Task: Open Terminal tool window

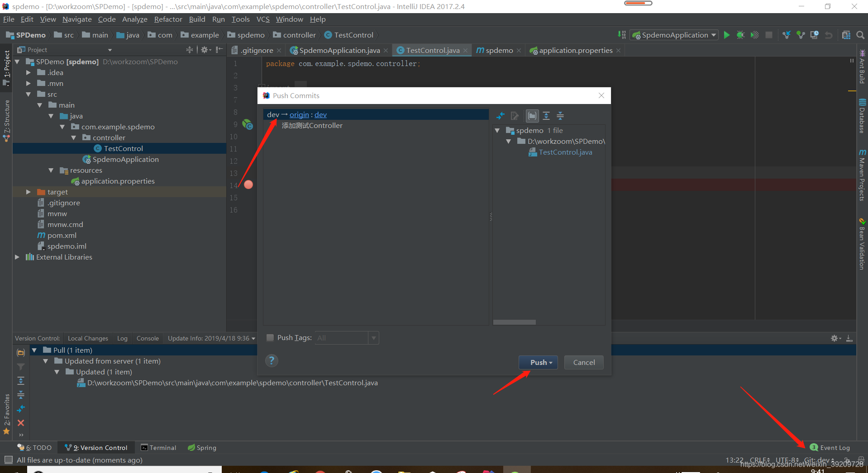Action: point(158,448)
